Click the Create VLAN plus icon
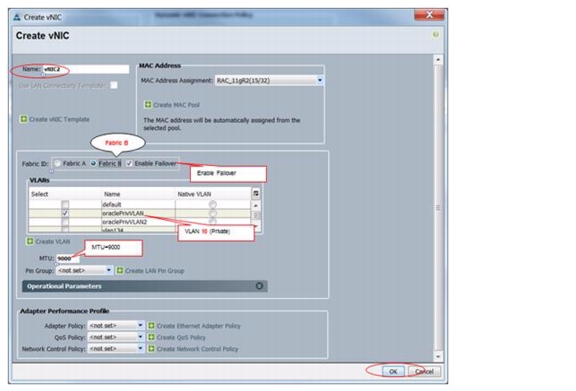This screenshot has width=576, height=391. click(x=30, y=241)
